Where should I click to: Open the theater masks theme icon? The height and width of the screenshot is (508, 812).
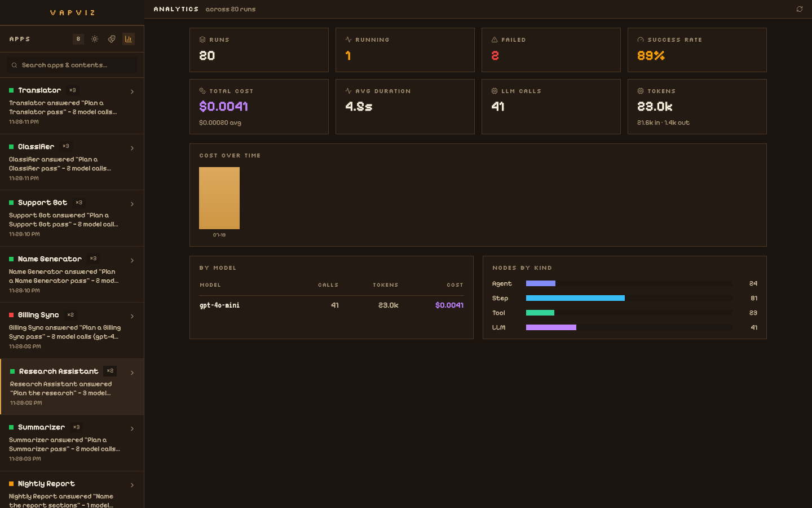(x=112, y=39)
